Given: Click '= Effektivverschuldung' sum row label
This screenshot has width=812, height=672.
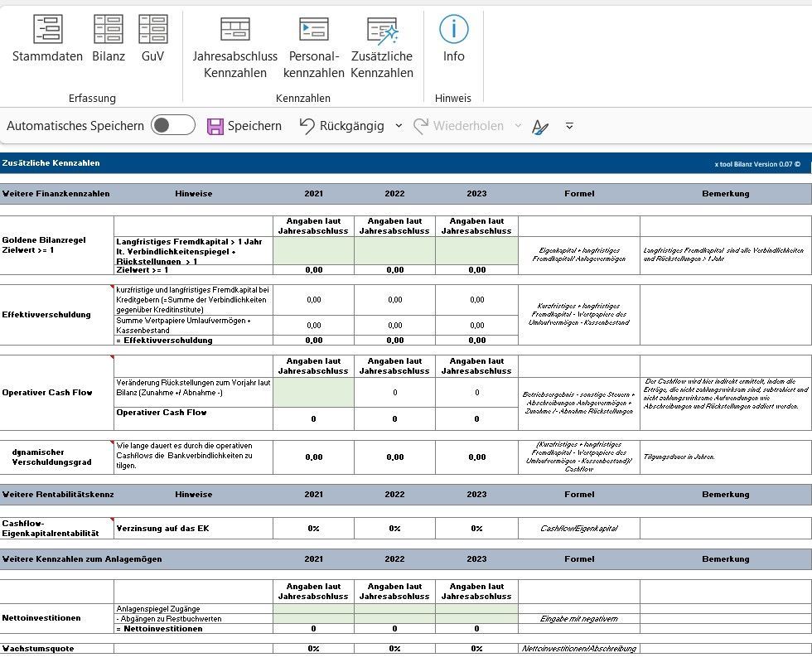Looking at the screenshot, I should click(x=164, y=340).
